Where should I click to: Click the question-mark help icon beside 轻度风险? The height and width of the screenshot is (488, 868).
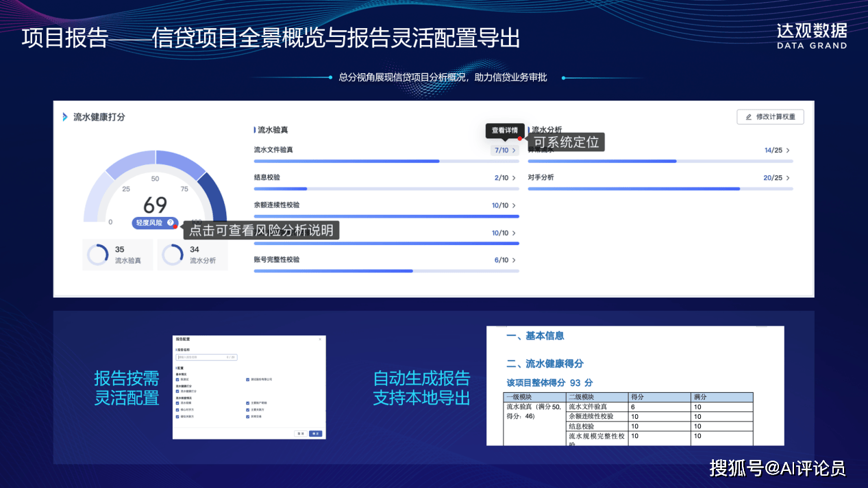click(171, 222)
